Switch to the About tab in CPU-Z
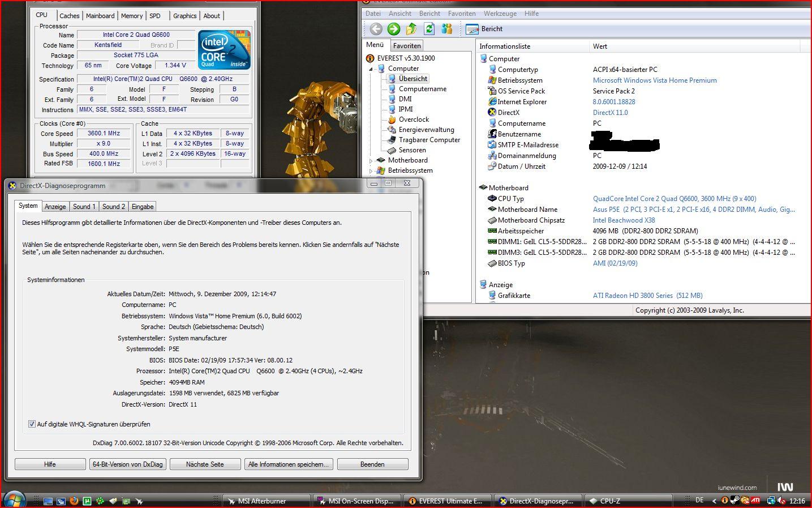Viewport: 812px width, 508px height. tap(212, 16)
